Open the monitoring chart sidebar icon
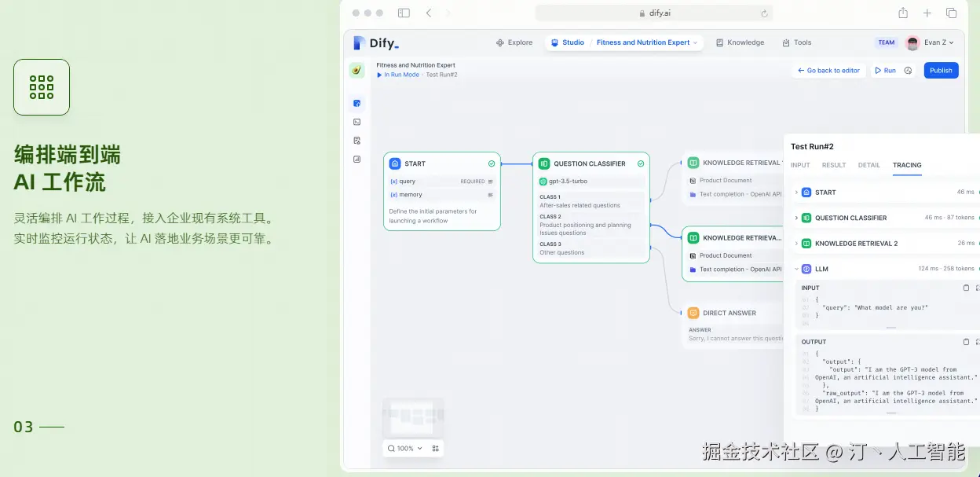Image resolution: width=980 pixels, height=477 pixels. (x=357, y=159)
